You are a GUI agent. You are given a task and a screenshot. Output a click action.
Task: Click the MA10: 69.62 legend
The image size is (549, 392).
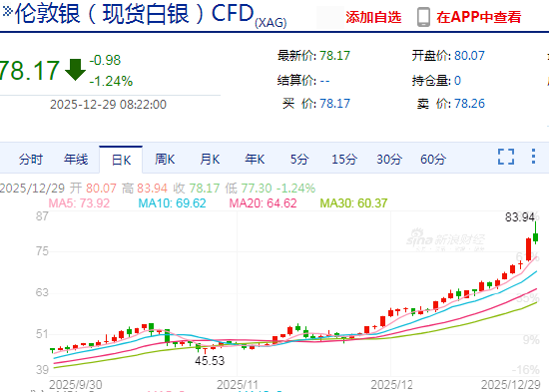(172, 203)
